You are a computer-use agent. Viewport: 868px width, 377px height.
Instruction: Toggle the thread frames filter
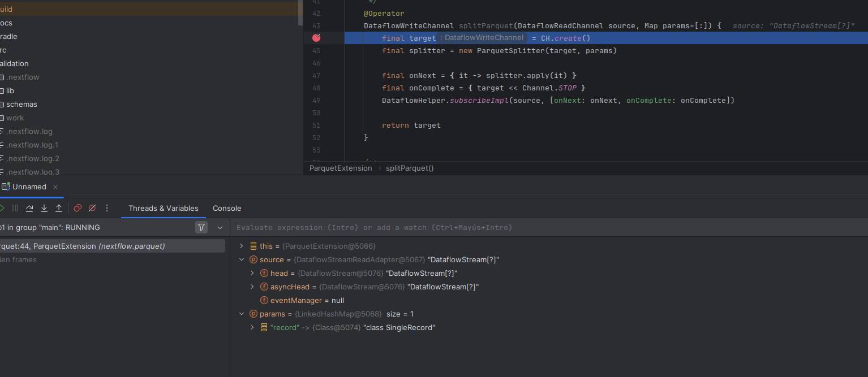coord(201,227)
